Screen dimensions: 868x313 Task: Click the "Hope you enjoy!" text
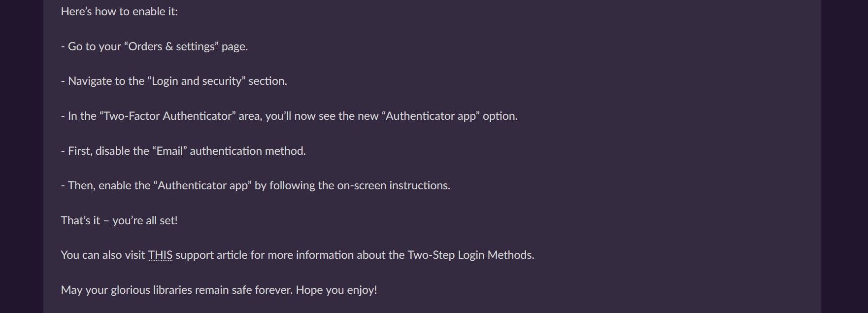click(336, 290)
